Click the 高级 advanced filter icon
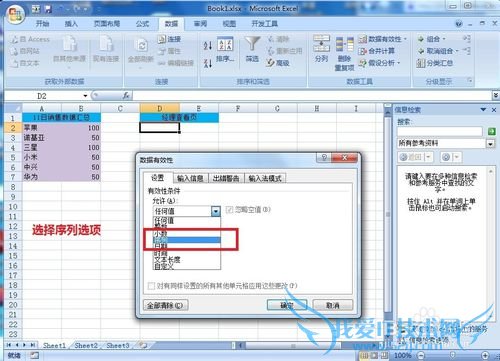 coord(270,63)
